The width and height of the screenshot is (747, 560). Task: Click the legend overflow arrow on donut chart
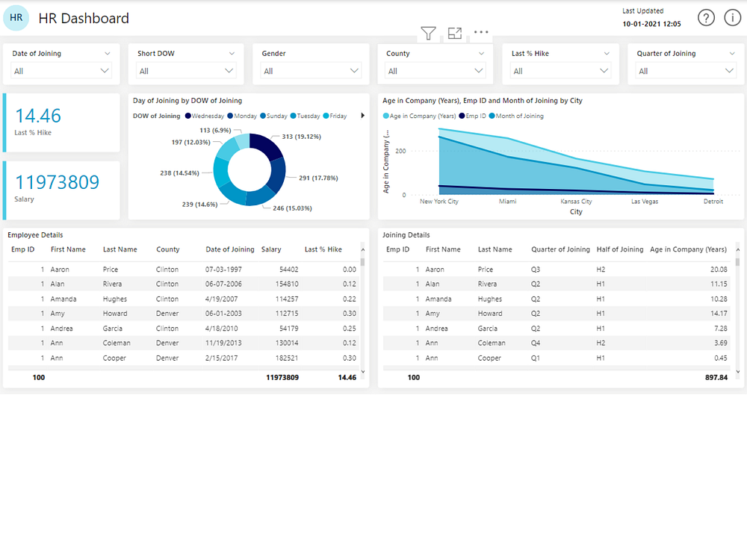pyautogui.click(x=362, y=115)
